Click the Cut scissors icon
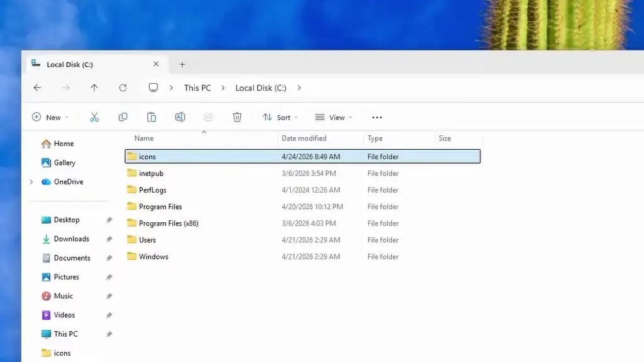Viewport: 644px width, 362px height. pos(94,118)
